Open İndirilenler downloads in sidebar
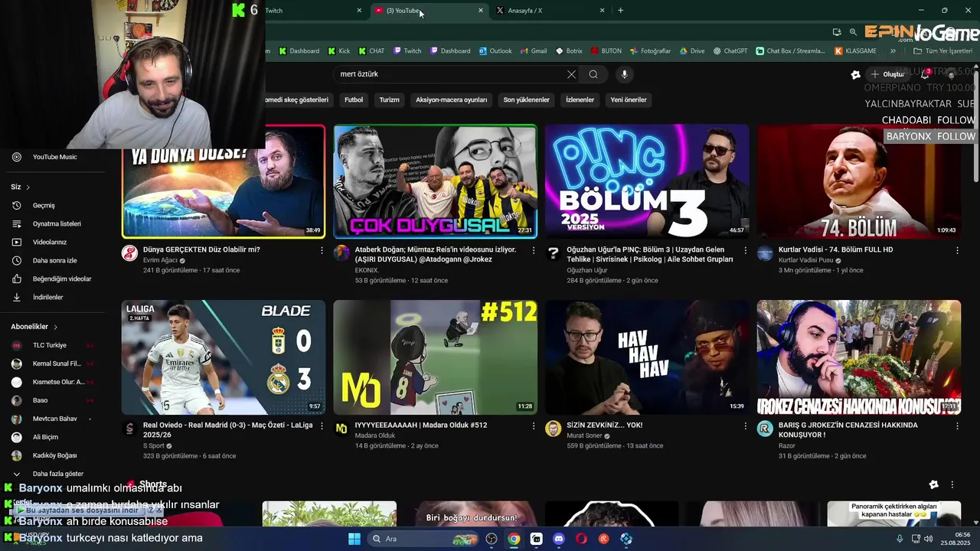 [x=47, y=297]
